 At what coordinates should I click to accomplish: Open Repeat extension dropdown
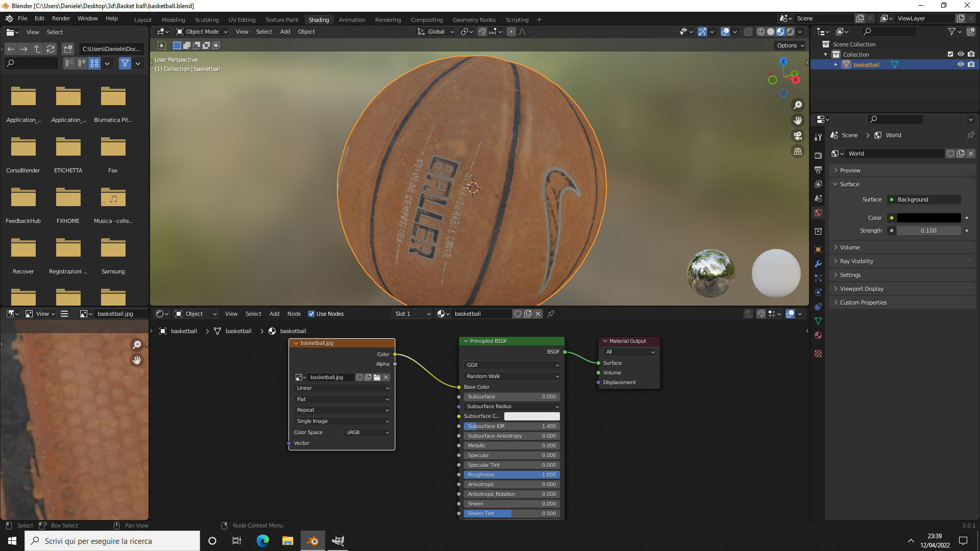[342, 410]
